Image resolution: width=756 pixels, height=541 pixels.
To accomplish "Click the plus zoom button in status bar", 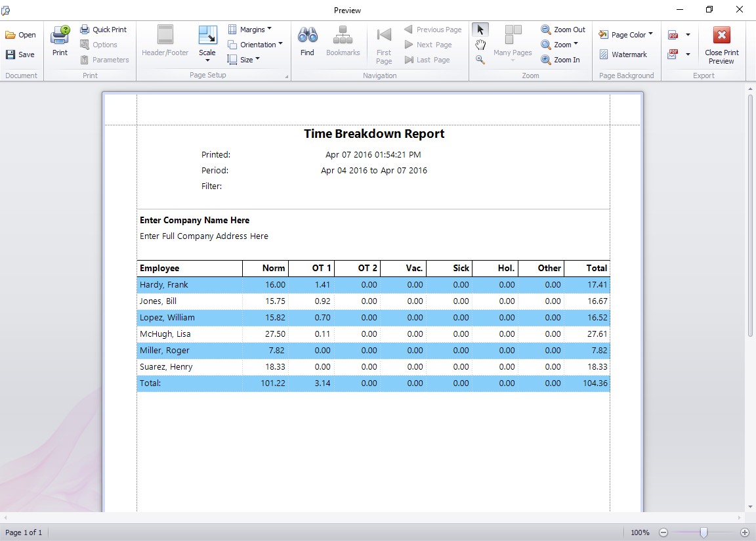I will tap(745, 532).
